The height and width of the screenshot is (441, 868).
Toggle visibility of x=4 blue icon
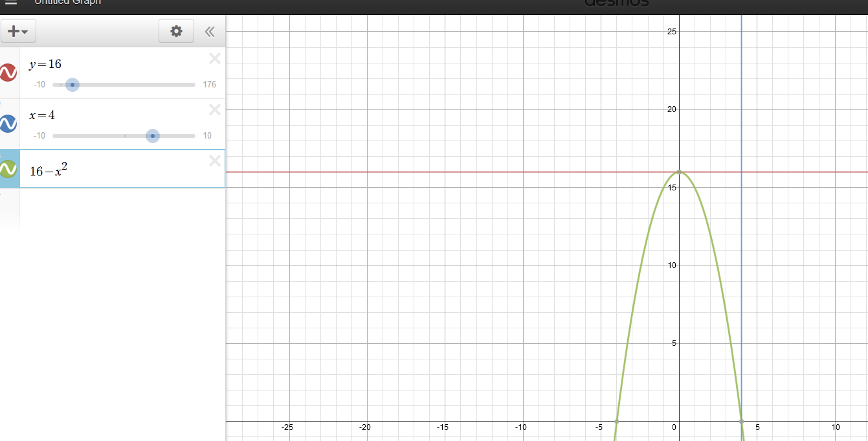8,123
